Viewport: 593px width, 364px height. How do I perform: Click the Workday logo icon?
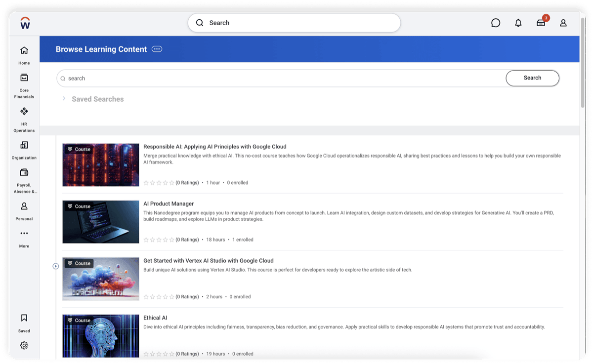point(25,23)
